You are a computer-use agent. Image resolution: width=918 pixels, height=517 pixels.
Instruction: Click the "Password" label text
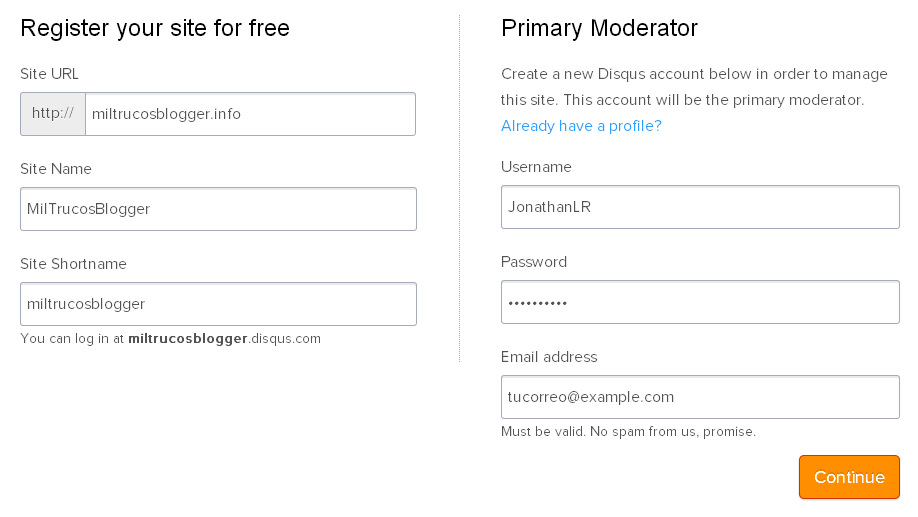pyautogui.click(x=534, y=262)
